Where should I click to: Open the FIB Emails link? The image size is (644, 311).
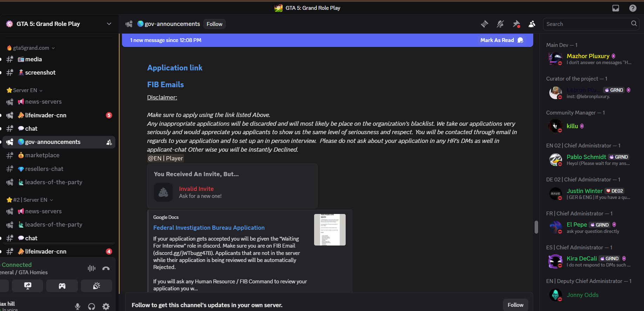165,84
